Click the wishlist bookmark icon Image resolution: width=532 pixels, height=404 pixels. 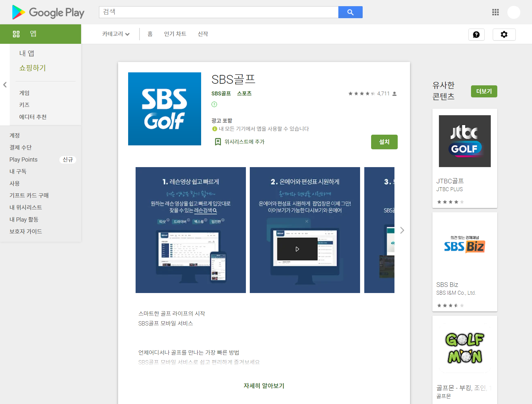click(218, 142)
